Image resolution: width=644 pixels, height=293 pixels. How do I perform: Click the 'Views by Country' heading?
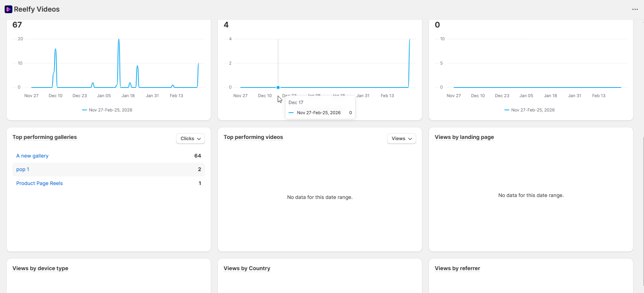click(247, 269)
